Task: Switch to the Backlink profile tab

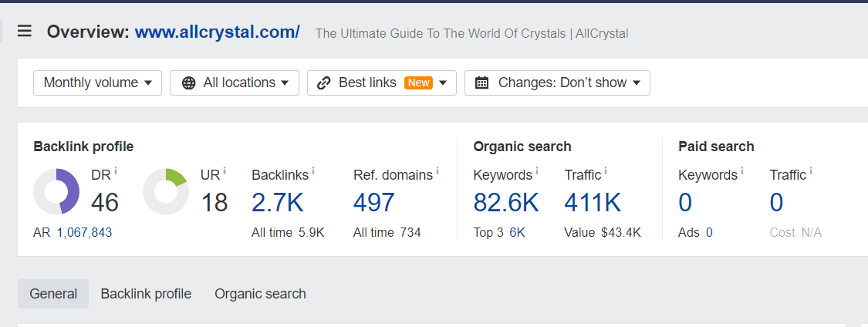Action: click(146, 294)
